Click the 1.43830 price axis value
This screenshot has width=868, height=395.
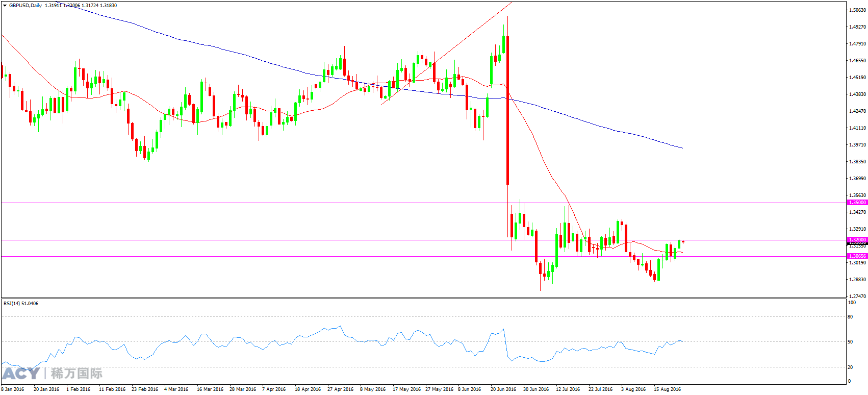click(x=857, y=94)
